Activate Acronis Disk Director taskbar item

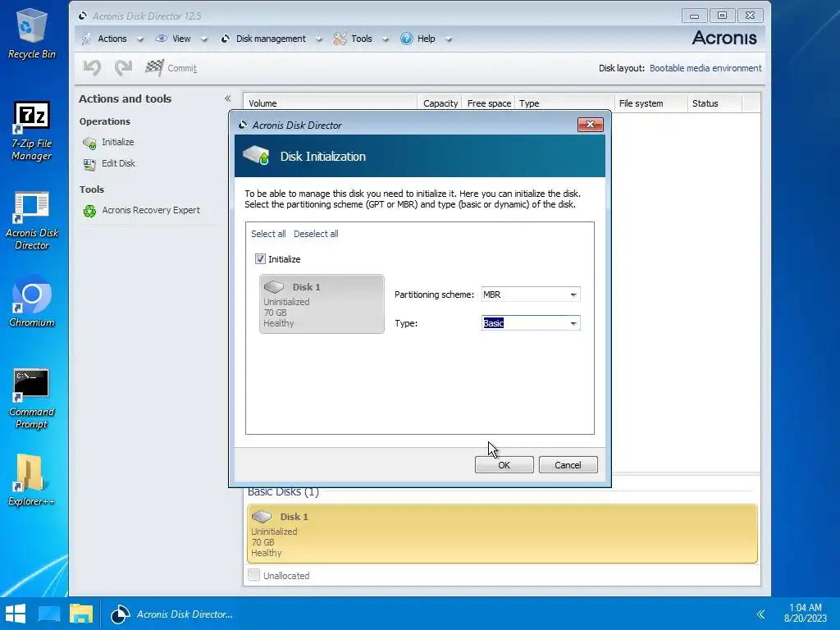[171, 614]
